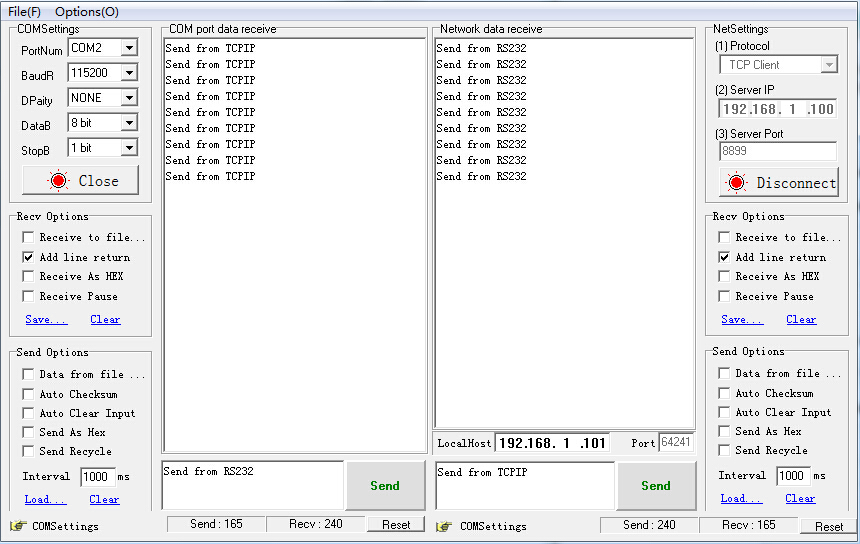Toggle COM Receive to file checkbox

28,237
